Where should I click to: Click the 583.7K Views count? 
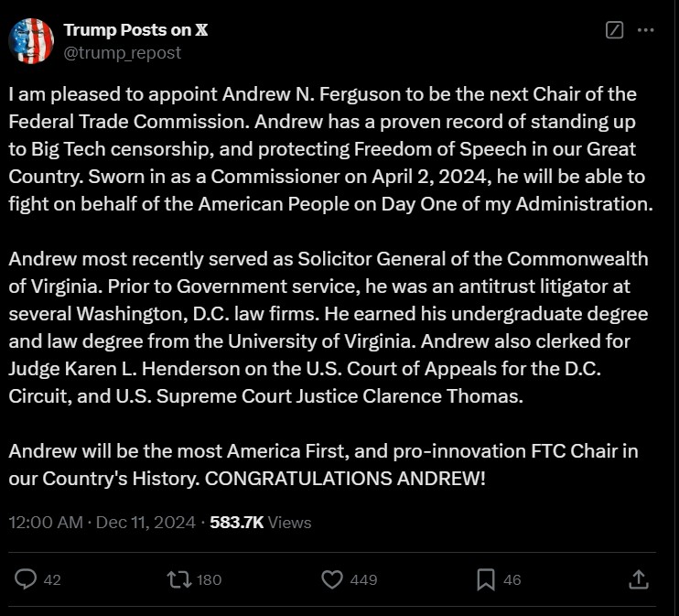[x=261, y=523]
